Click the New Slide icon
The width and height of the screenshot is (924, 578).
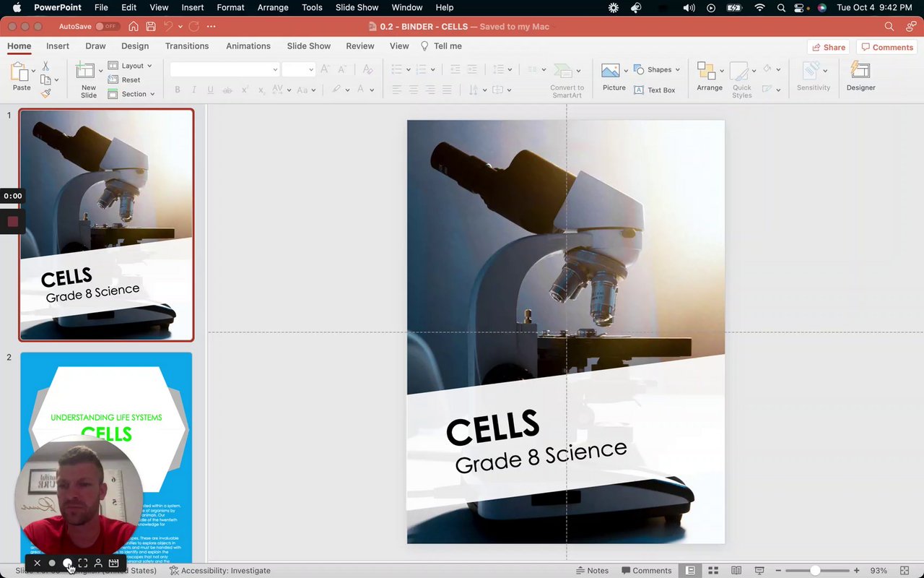point(86,72)
